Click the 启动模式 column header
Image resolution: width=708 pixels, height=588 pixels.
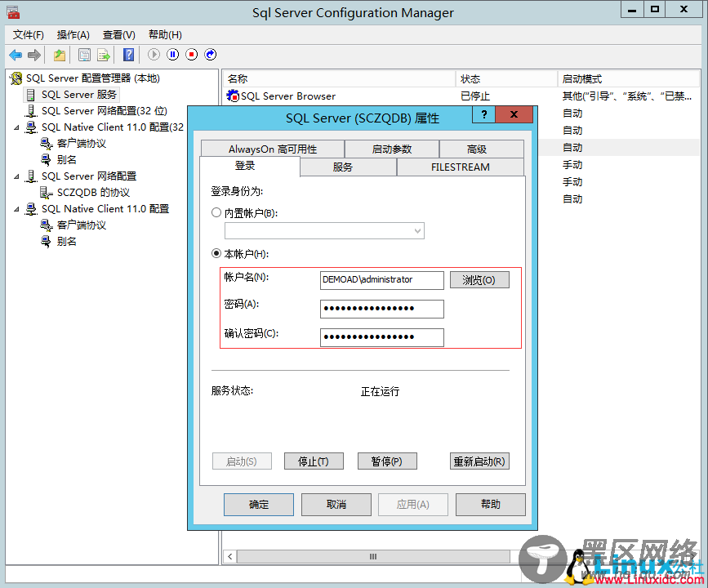tap(629, 79)
